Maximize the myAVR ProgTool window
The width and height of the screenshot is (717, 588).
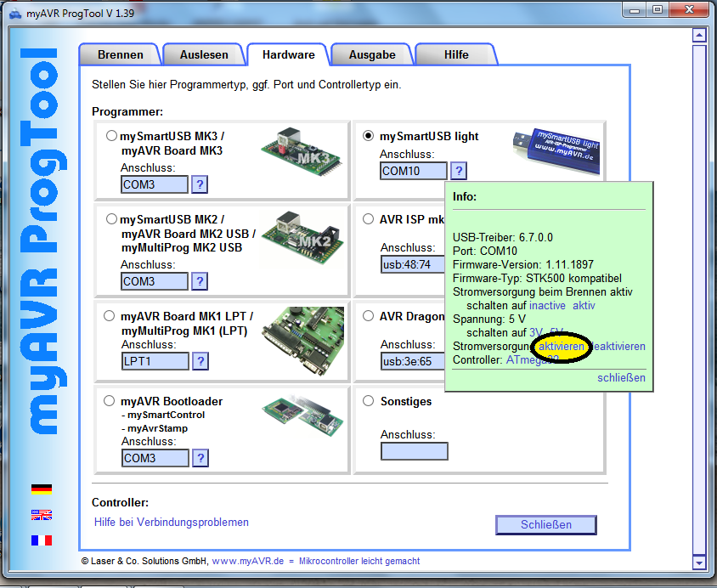click(x=657, y=10)
